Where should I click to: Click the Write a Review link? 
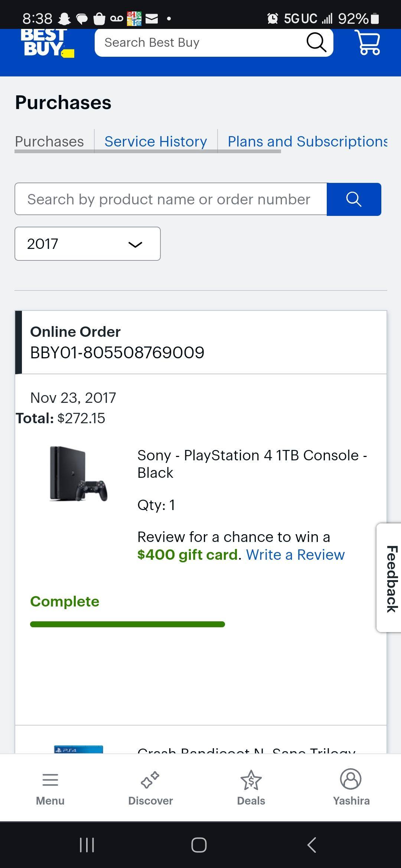point(296,554)
